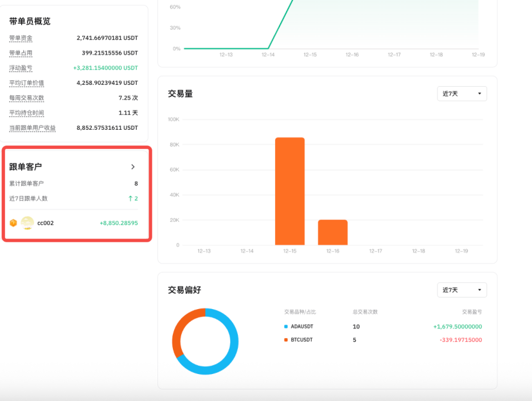Click the orange BTCUSDT legend dot
Screen dimensions: 532x401
click(x=286, y=340)
